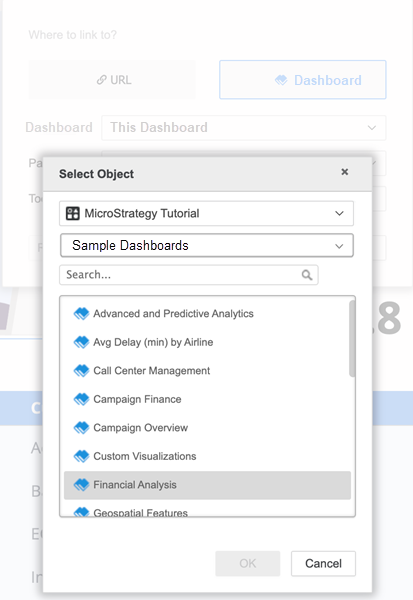Viewport: 413px width, 600px height.
Task: Open the MicroStrategy Tutorial project dropdown
Action: [x=206, y=213]
